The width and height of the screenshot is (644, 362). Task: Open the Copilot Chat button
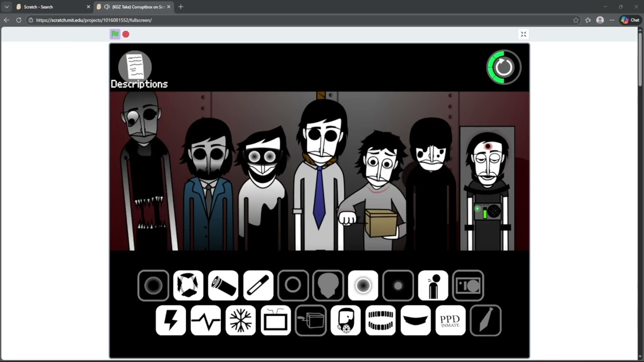tap(630, 20)
